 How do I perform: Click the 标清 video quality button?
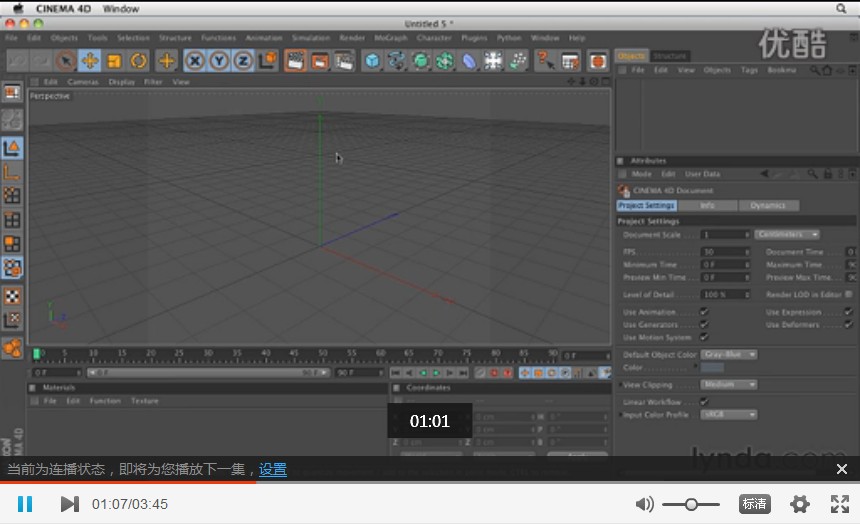pyautogui.click(x=755, y=504)
